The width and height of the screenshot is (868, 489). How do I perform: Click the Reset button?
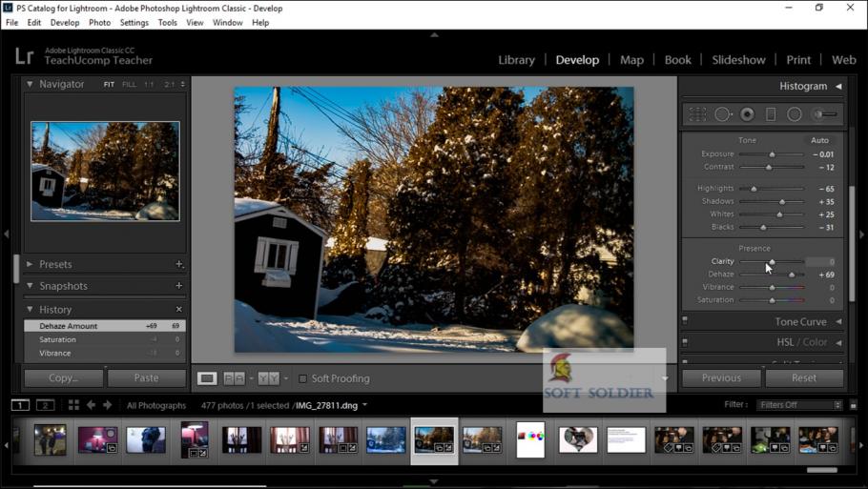[x=803, y=378]
